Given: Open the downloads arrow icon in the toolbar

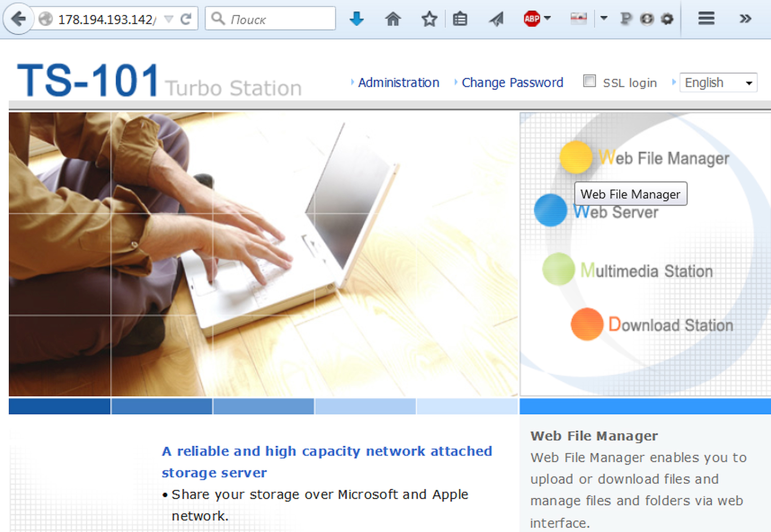Looking at the screenshot, I should tap(357, 19).
